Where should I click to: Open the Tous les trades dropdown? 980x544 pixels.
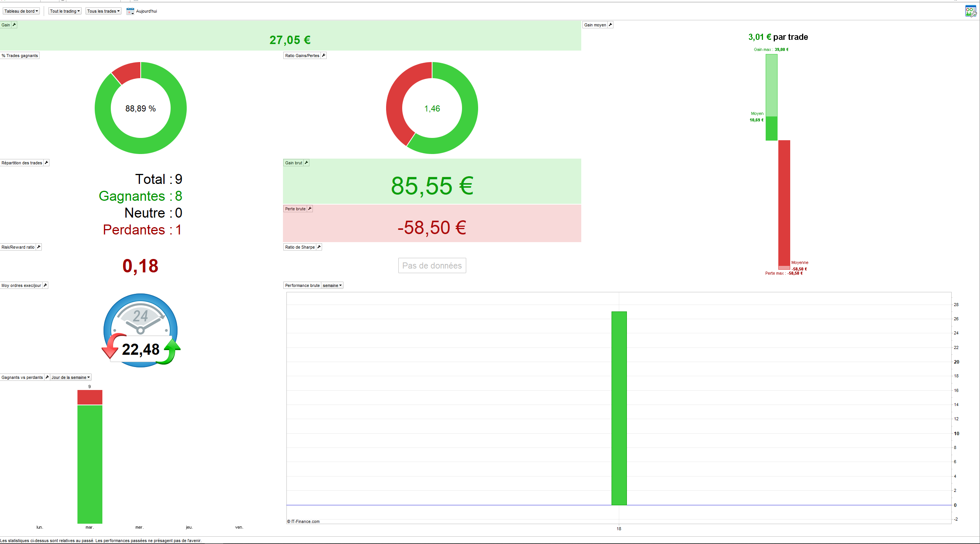click(103, 11)
